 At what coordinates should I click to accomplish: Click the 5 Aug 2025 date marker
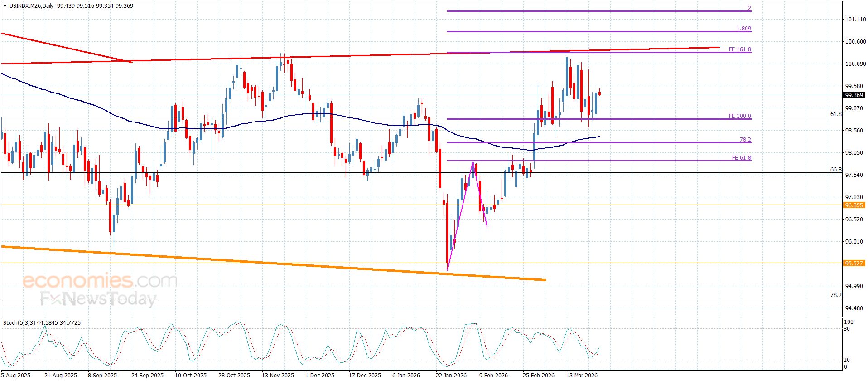16,376
